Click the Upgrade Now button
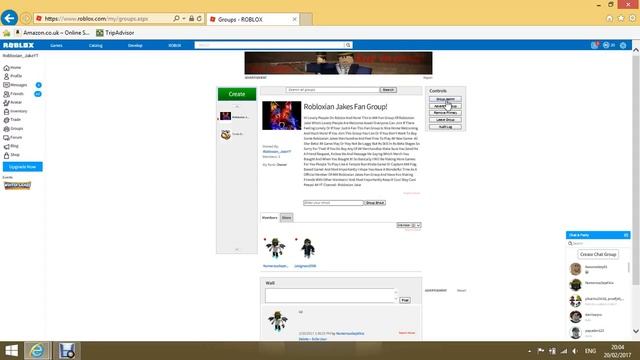This screenshot has width=640, height=360. point(22,167)
